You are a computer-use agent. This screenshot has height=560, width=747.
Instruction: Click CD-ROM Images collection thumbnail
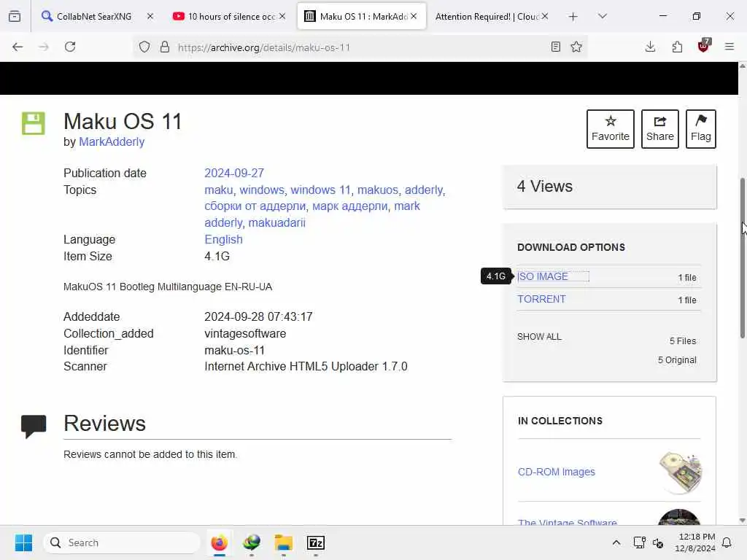pyautogui.click(x=681, y=472)
